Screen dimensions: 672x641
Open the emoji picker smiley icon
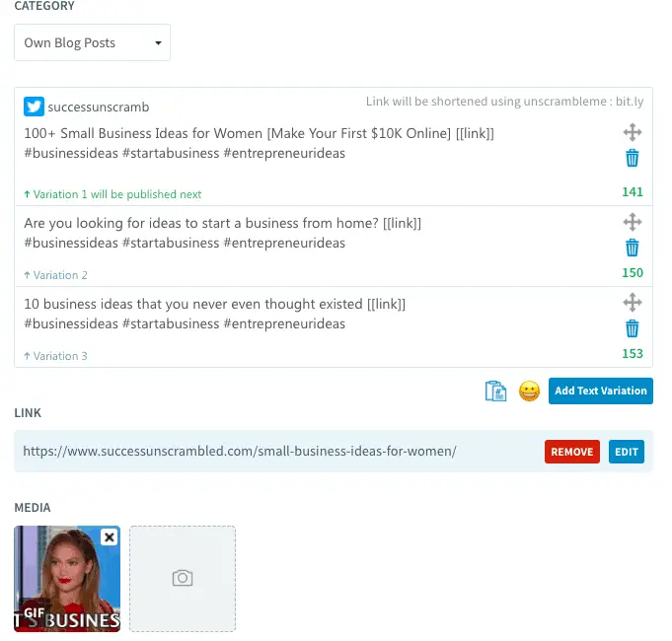click(529, 391)
